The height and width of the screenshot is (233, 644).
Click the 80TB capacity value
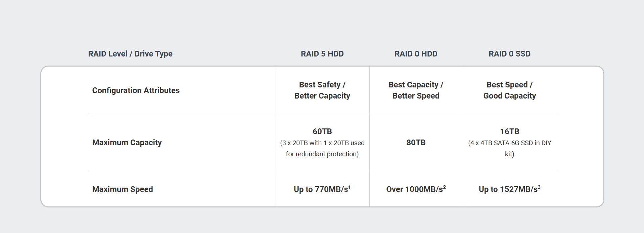(x=416, y=143)
